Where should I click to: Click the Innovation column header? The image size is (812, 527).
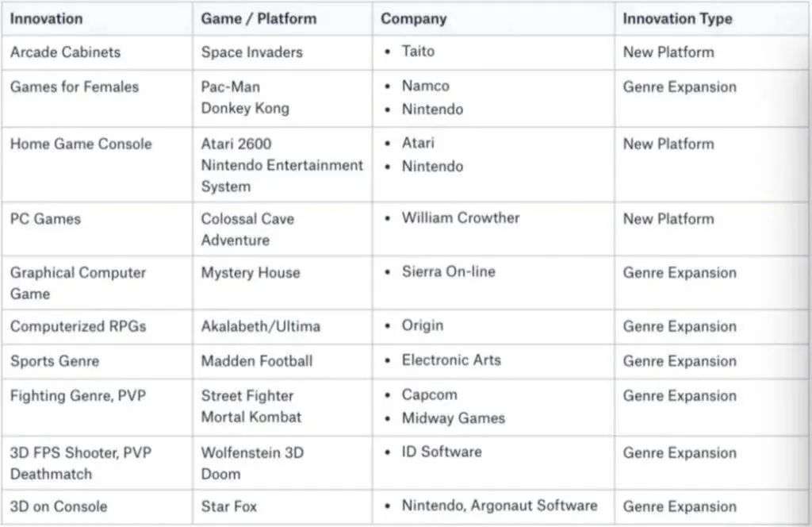[x=46, y=18]
